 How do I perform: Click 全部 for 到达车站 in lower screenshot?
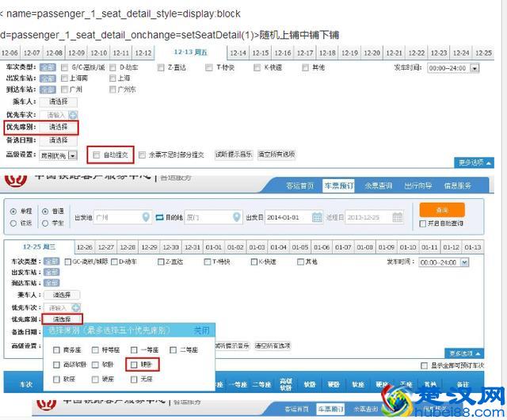coord(51,283)
